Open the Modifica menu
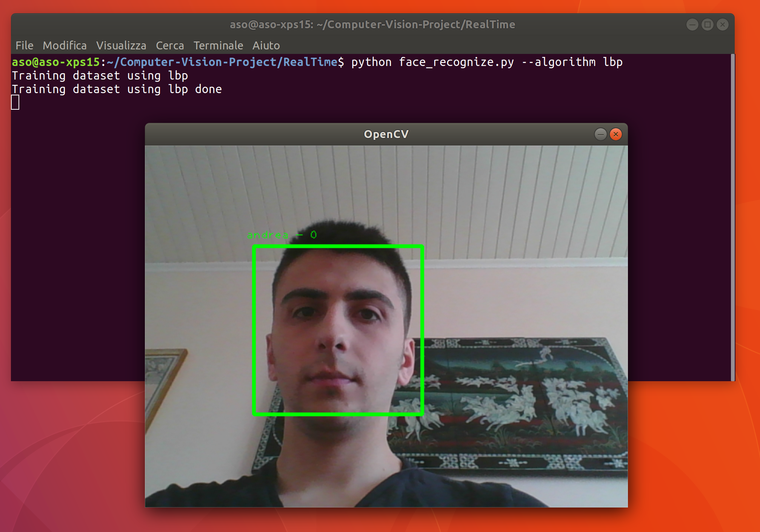 (x=65, y=46)
